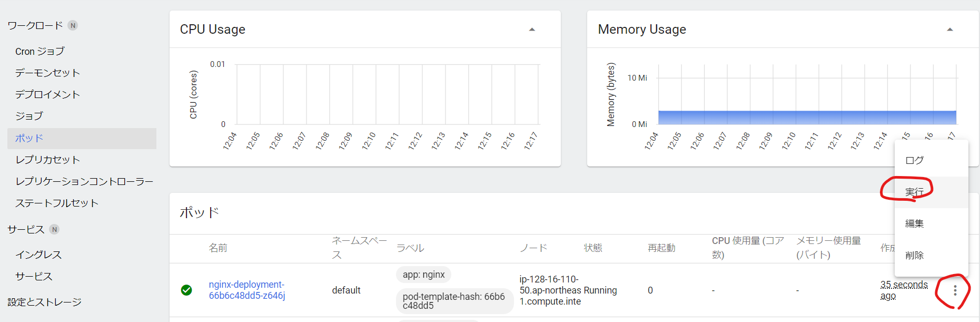Click 削除 to delete the pod
This screenshot has height=322, width=980.
coord(915,255)
